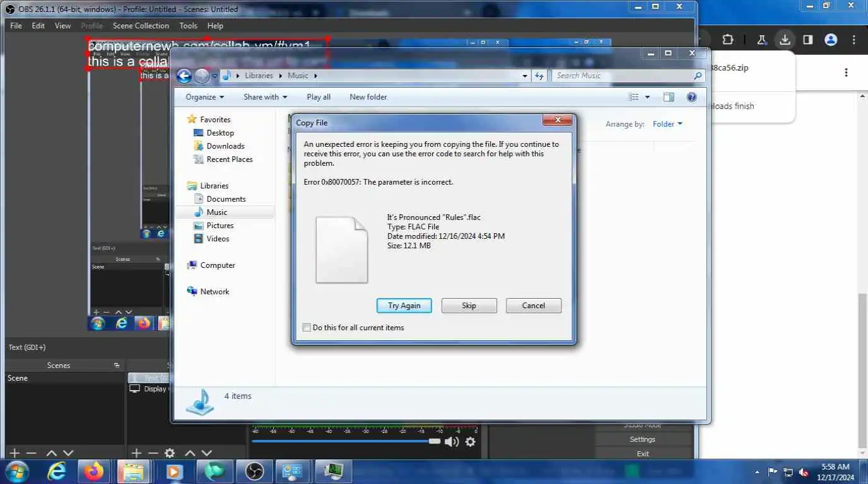The width and height of the screenshot is (868, 484).
Task: Cancel the Copy File dialog
Action: point(533,306)
